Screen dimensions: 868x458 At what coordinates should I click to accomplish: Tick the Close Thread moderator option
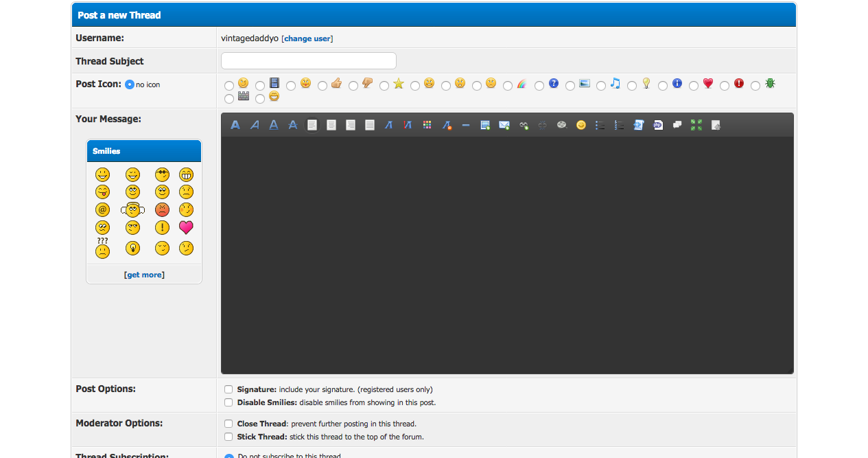pos(228,424)
